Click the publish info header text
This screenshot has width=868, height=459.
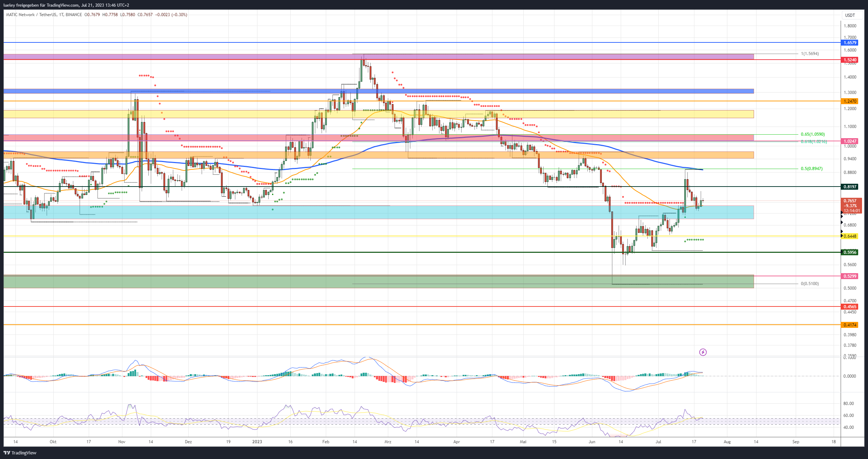coord(66,5)
